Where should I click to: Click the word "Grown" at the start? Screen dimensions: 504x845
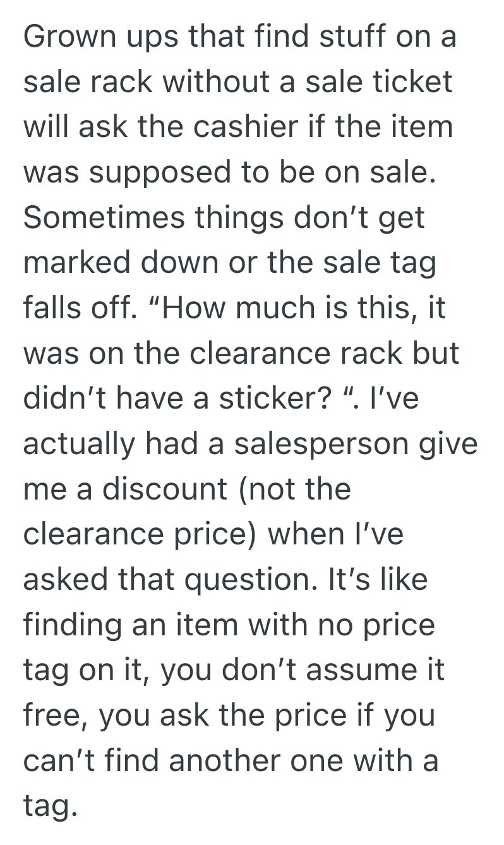[63, 38]
